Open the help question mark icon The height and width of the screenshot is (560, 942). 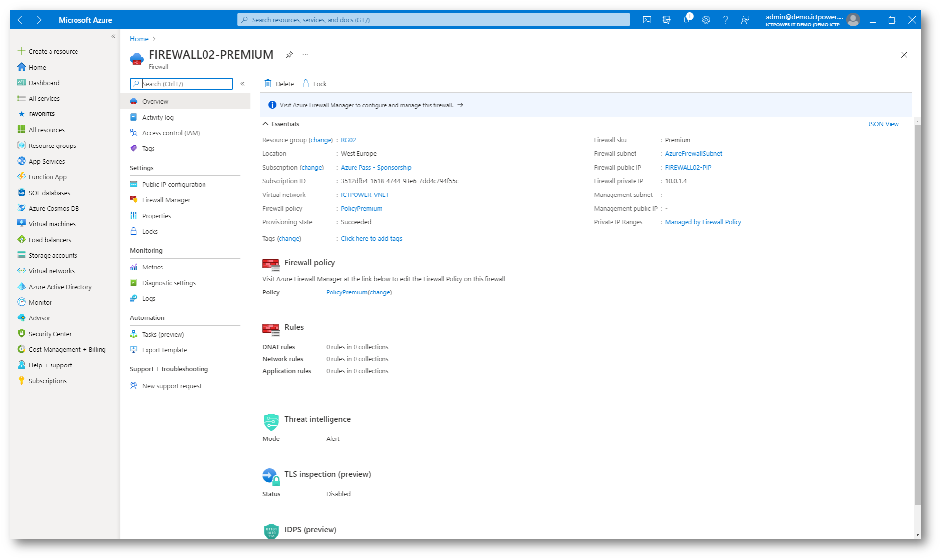coord(725,20)
